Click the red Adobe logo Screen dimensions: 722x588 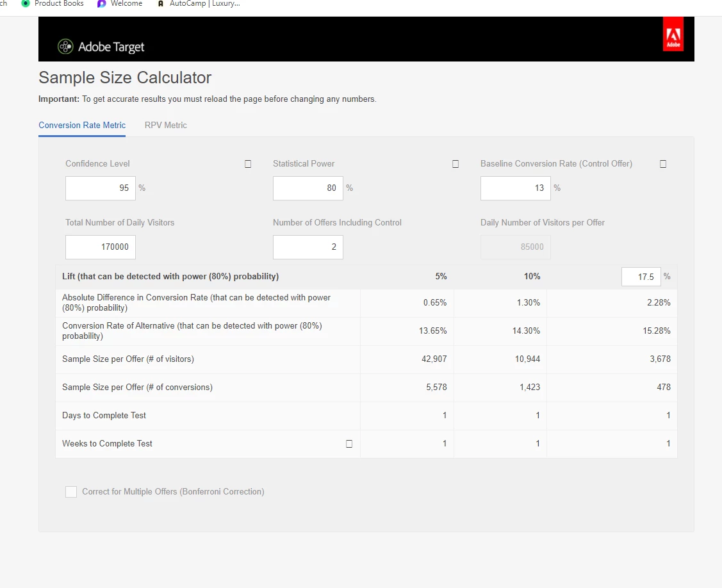point(673,34)
